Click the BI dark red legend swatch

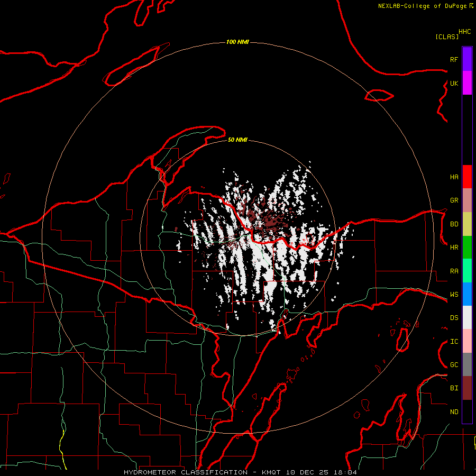467,388
